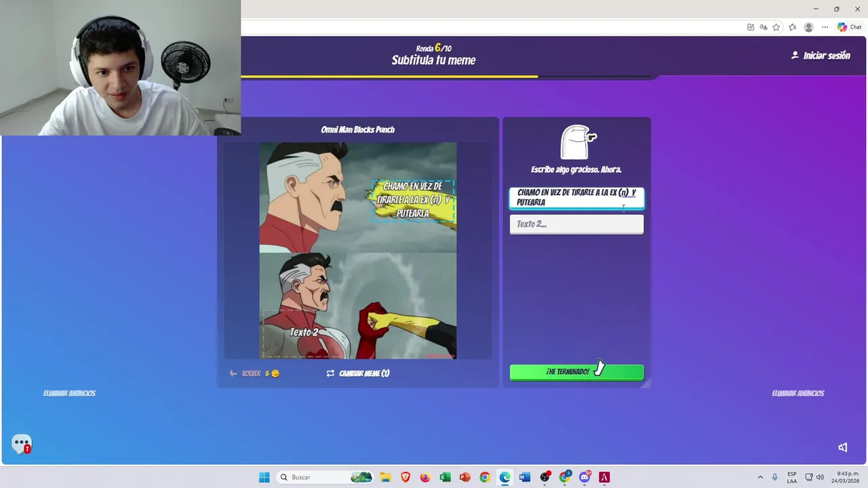Screen dimensions: 868x488
Task: Click the Ronda 6/10 round counter
Action: point(433,48)
